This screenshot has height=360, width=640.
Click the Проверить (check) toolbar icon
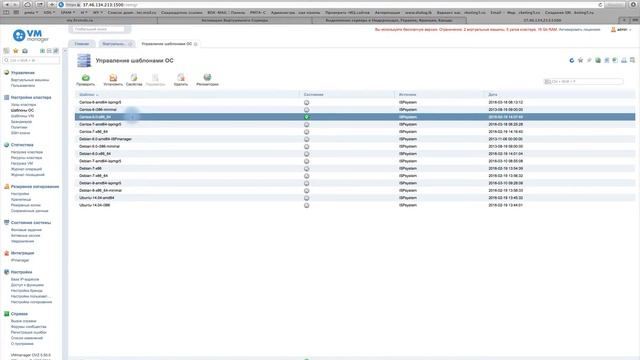click(x=86, y=79)
